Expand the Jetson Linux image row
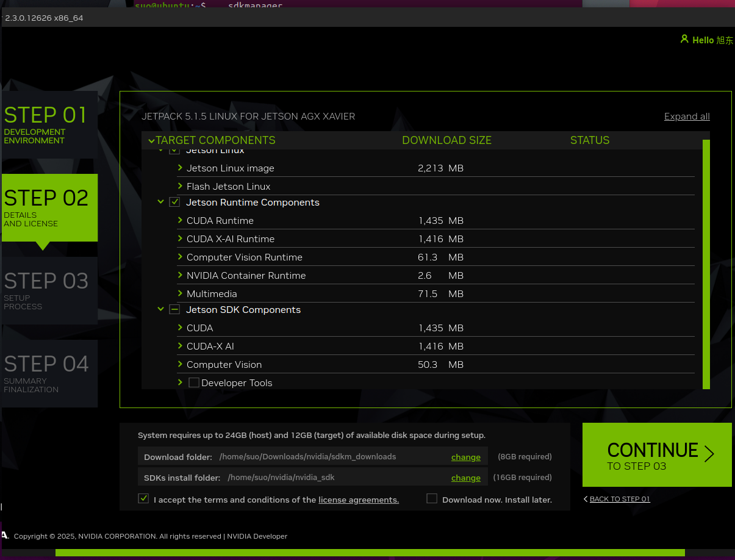Image resolution: width=735 pixels, height=560 pixels. pyautogui.click(x=181, y=167)
